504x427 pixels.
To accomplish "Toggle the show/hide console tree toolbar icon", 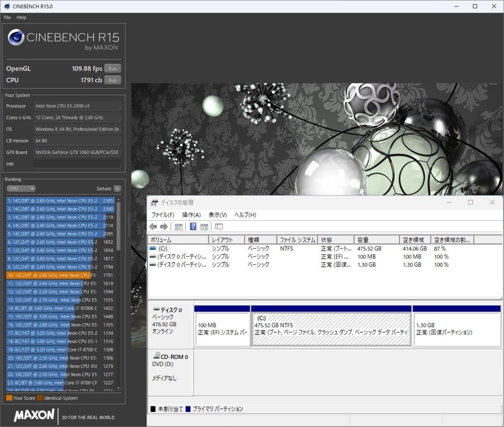I will coord(178,227).
